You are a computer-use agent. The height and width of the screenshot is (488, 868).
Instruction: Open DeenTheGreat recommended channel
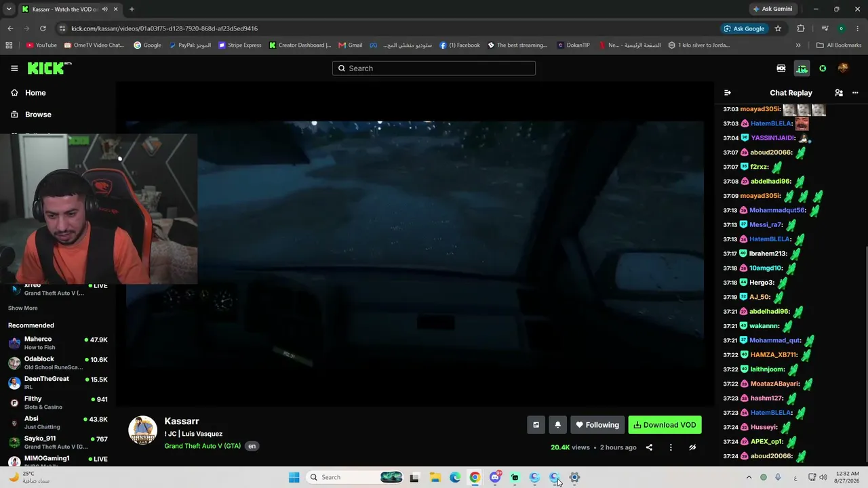58,382
